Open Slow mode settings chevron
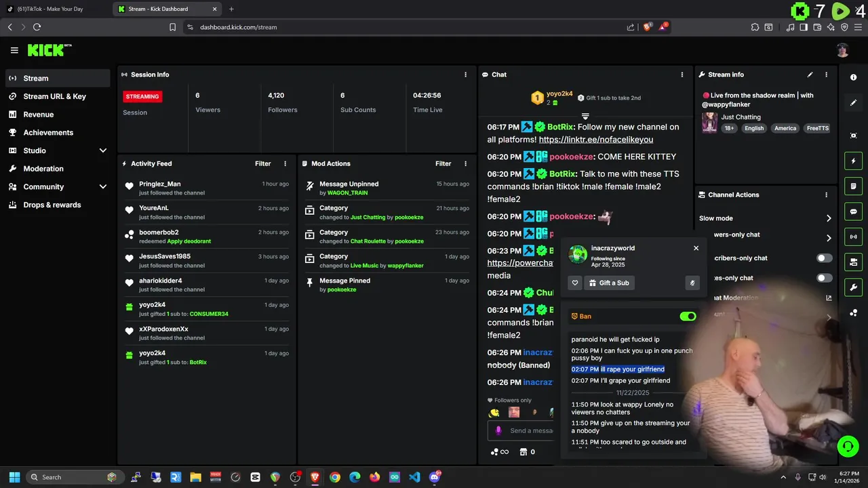Viewport: 868px width, 488px height. (x=829, y=218)
